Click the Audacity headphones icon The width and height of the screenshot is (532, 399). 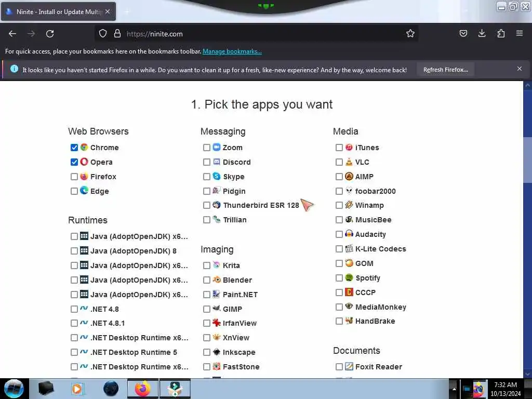(349, 234)
